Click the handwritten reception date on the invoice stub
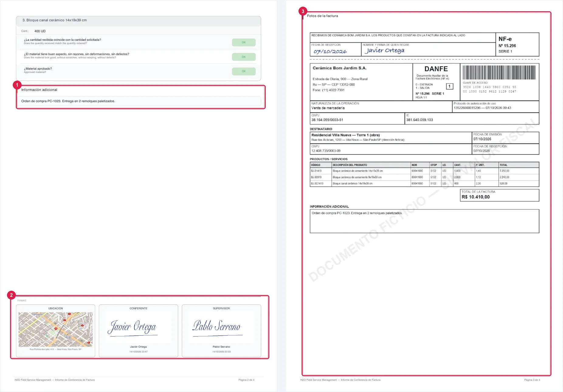This screenshot has width=563, height=392. pyautogui.click(x=330, y=52)
